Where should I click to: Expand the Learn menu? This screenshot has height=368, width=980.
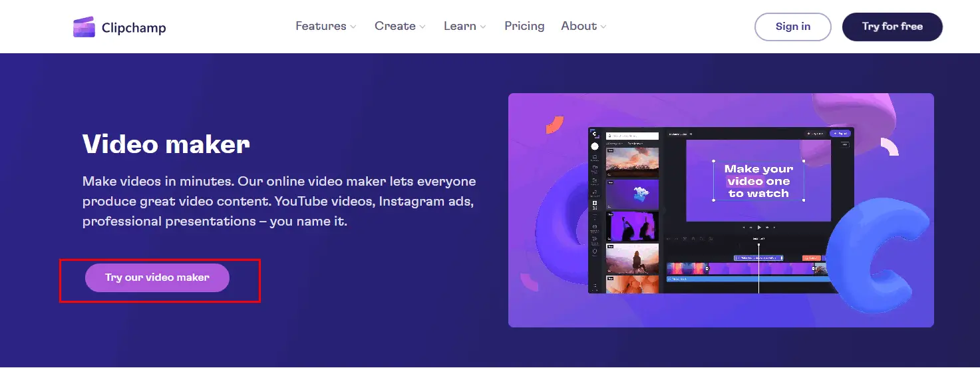(x=465, y=26)
